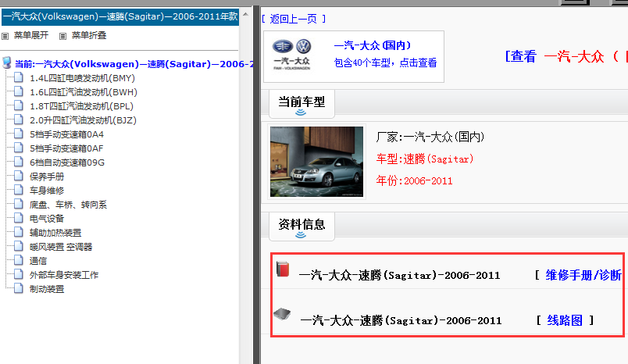
Task: Click page icon beside 5档手动变速箱0AF
Action: [x=19, y=148]
